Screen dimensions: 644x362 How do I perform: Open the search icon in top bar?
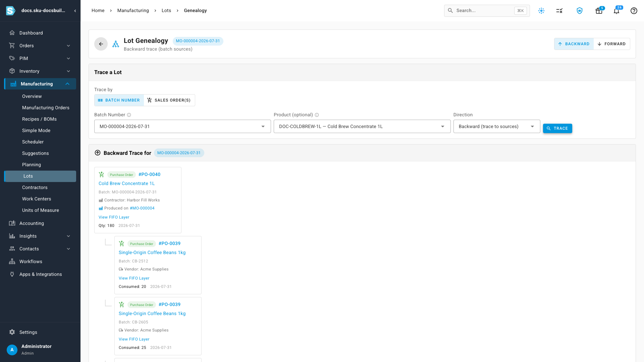coord(450,11)
